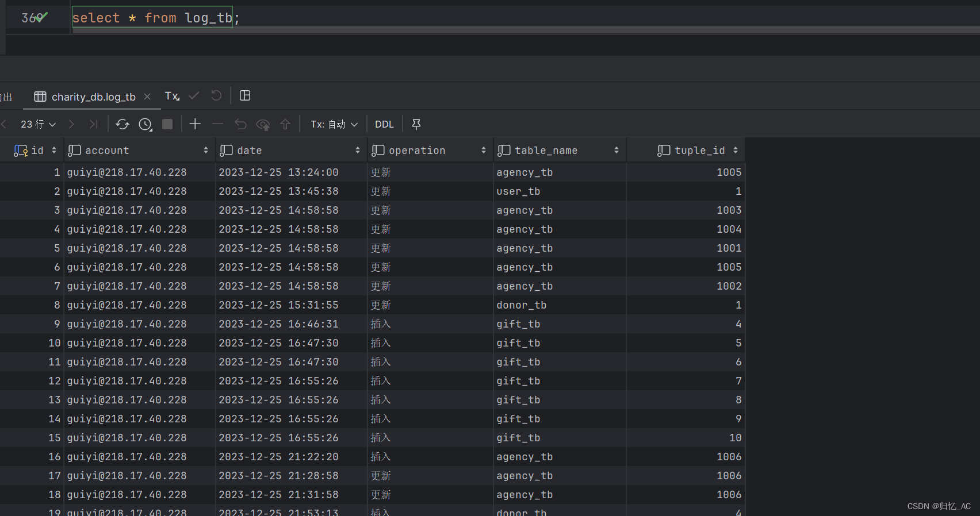
Task: Click the table_name column icon
Action: click(x=504, y=151)
